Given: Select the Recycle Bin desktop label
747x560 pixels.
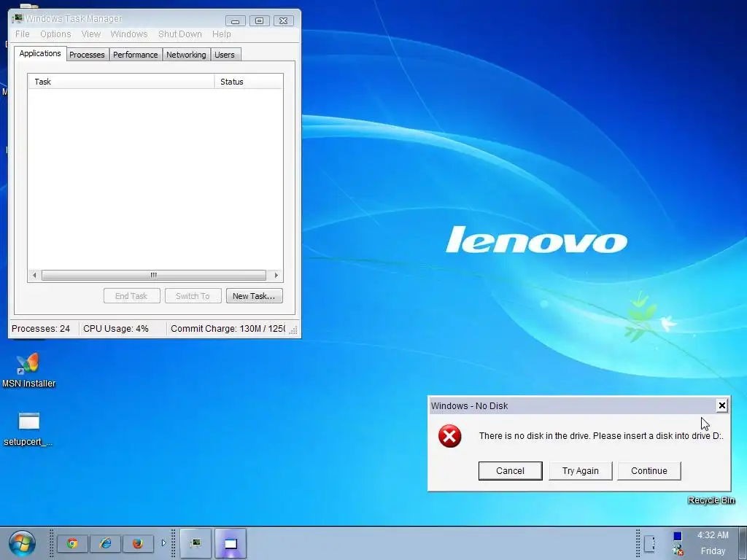Looking at the screenshot, I should click(711, 500).
